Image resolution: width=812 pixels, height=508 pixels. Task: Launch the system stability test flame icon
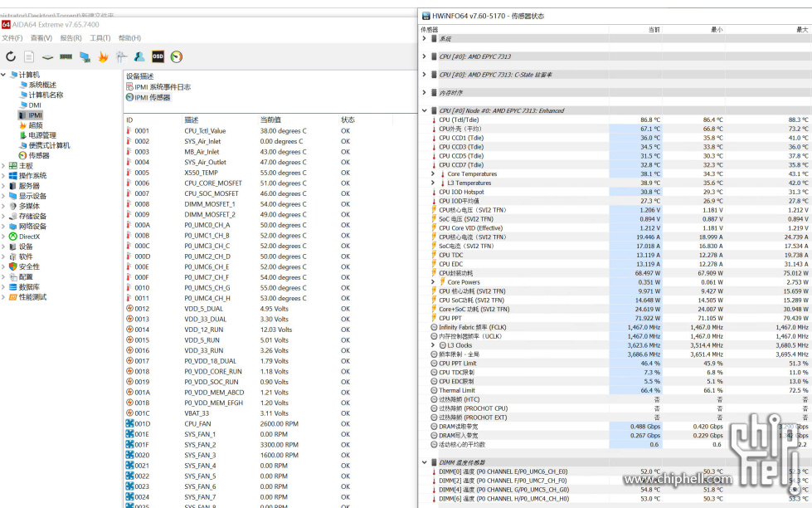click(x=103, y=56)
